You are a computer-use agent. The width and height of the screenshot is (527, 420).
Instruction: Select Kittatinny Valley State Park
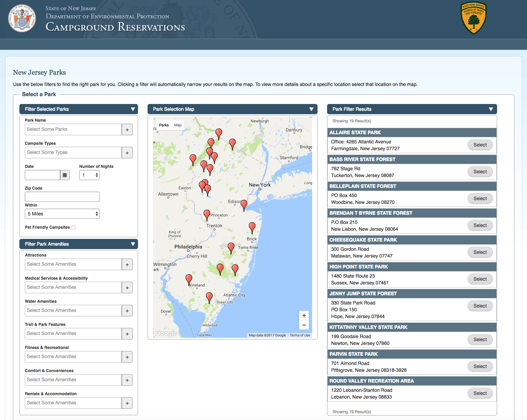point(480,339)
